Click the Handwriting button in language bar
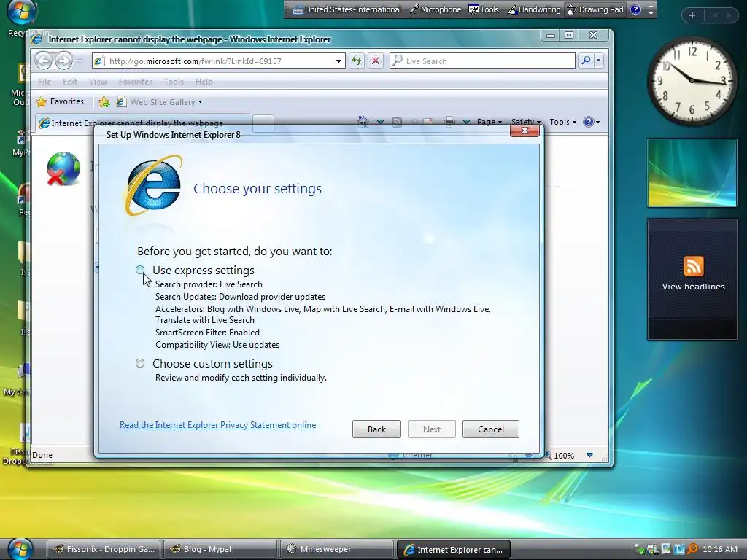Image resolution: width=747 pixels, height=560 pixels. click(x=534, y=9)
